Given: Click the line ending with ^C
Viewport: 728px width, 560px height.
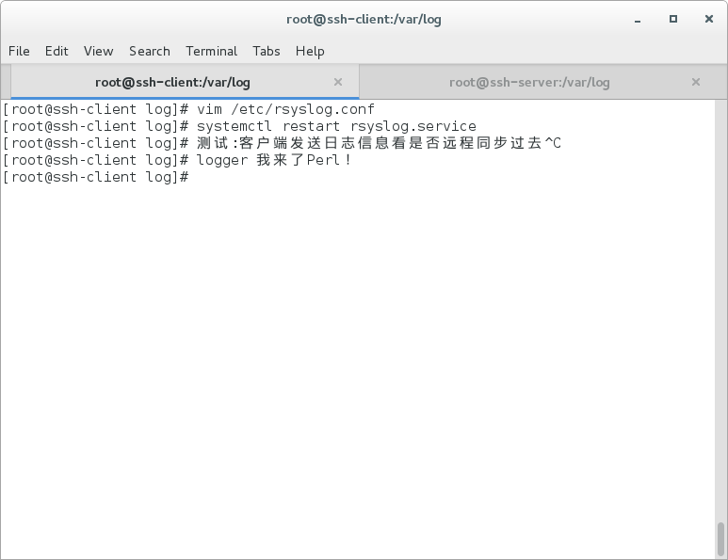Looking at the screenshot, I should tap(282, 143).
